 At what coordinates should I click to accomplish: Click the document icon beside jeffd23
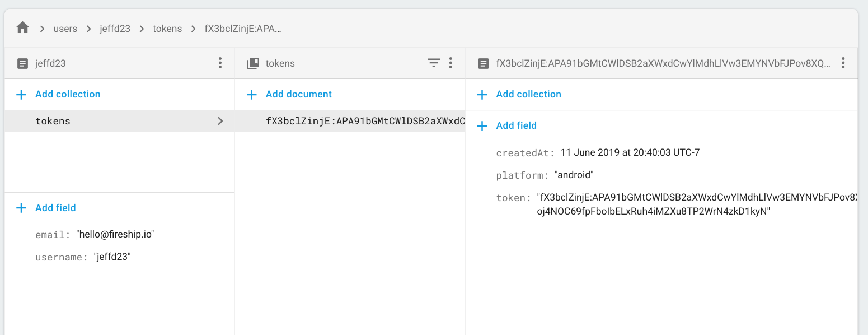click(x=22, y=63)
